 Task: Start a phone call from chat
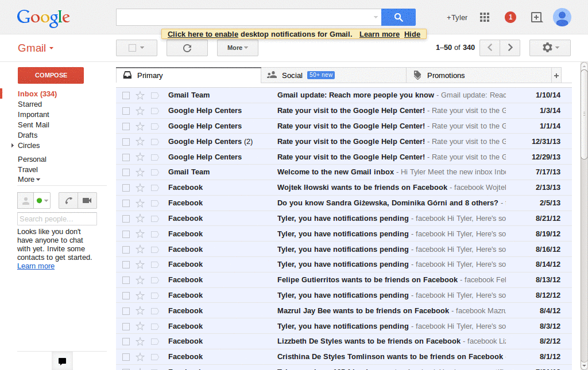68,200
